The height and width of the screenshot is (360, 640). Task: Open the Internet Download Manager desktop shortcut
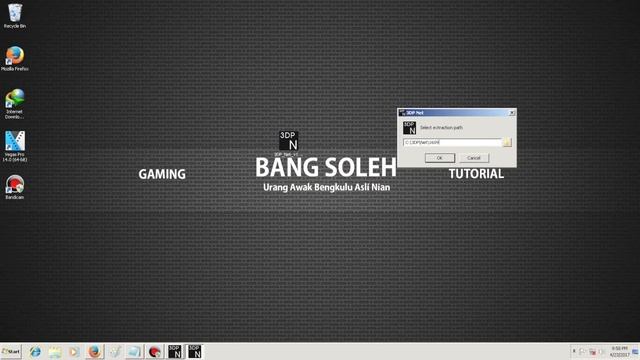[x=15, y=104]
